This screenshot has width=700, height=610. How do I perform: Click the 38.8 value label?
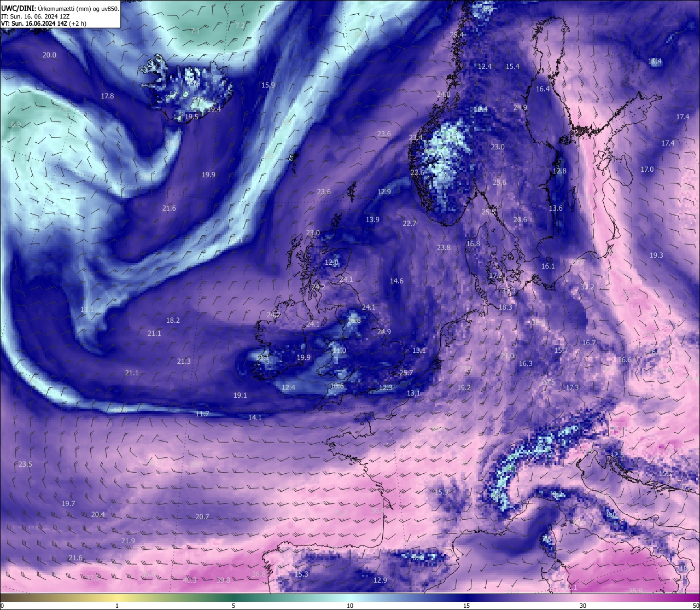(259, 574)
